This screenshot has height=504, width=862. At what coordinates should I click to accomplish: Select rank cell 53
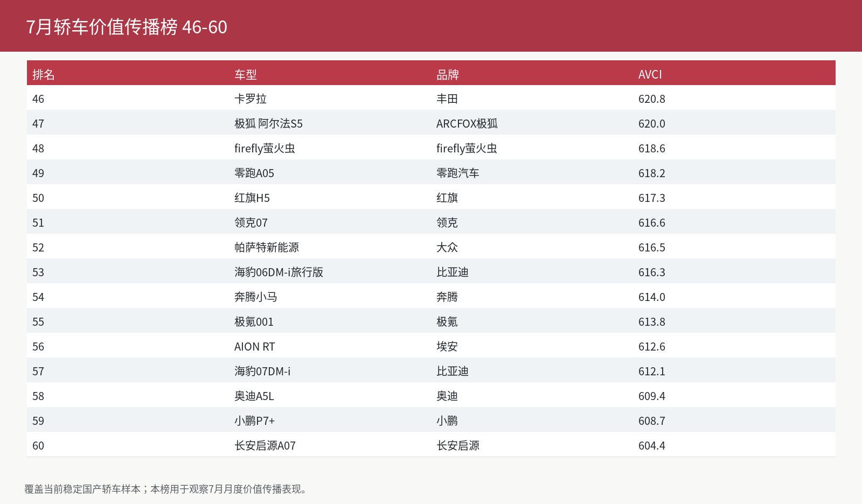(x=38, y=272)
